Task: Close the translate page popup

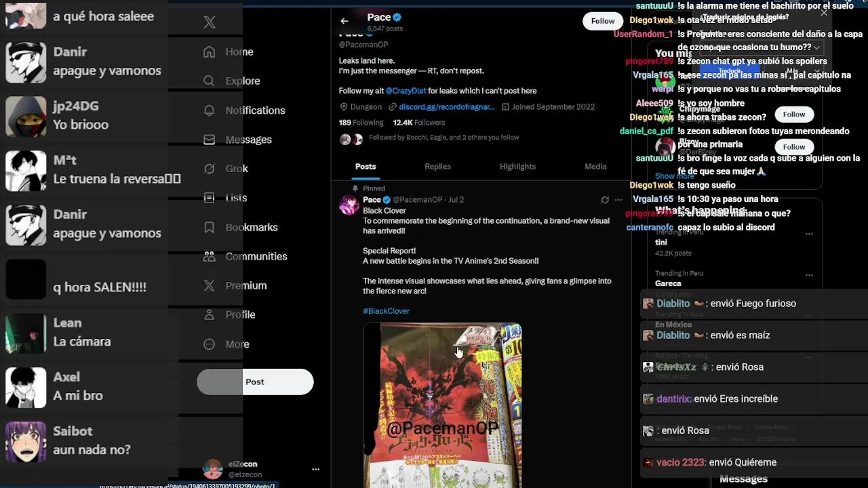Action: pos(824,12)
